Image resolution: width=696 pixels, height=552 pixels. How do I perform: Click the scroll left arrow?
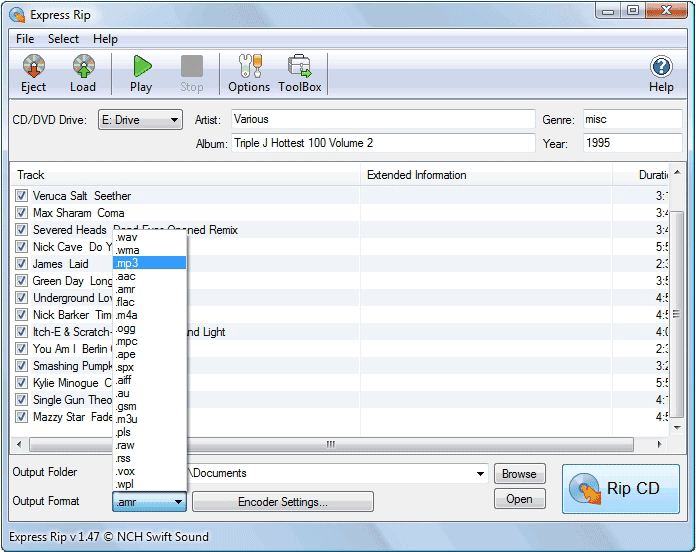(x=19, y=444)
